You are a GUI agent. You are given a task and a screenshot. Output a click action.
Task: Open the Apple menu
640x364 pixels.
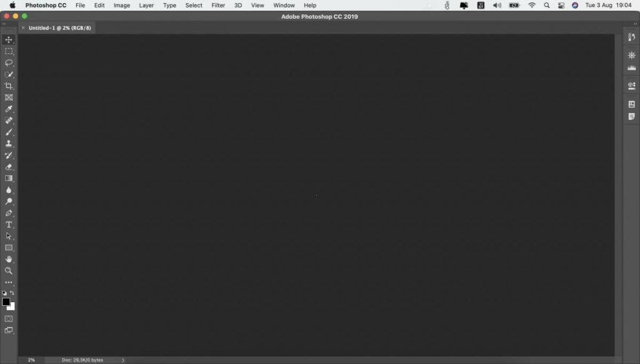[x=12, y=5]
